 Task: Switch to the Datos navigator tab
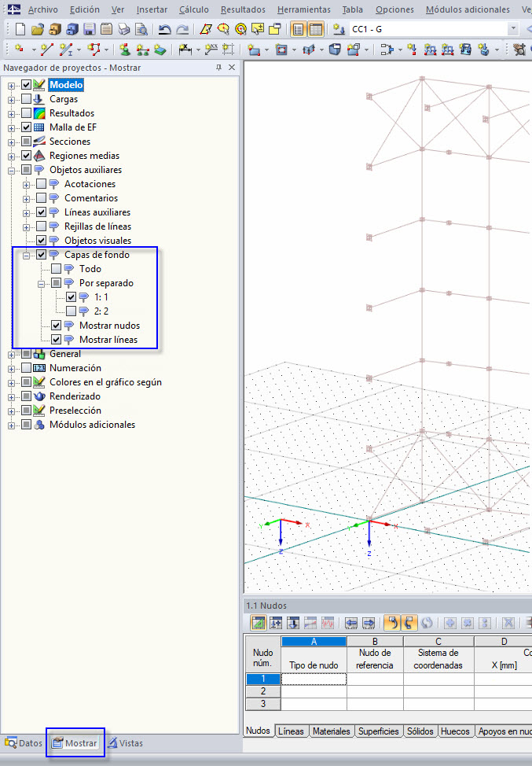tap(24, 743)
